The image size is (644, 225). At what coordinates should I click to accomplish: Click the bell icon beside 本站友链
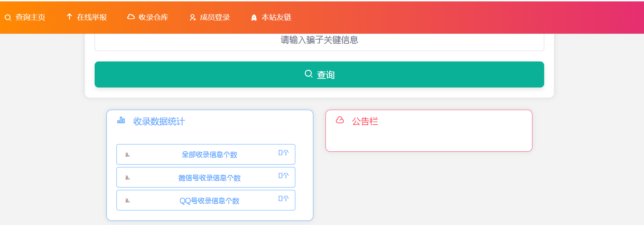[x=254, y=17]
